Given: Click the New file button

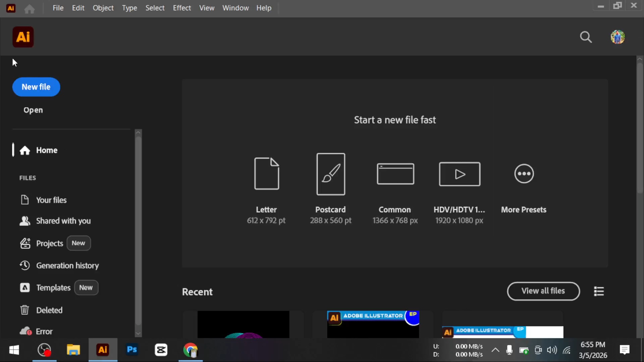Looking at the screenshot, I should click(x=36, y=87).
